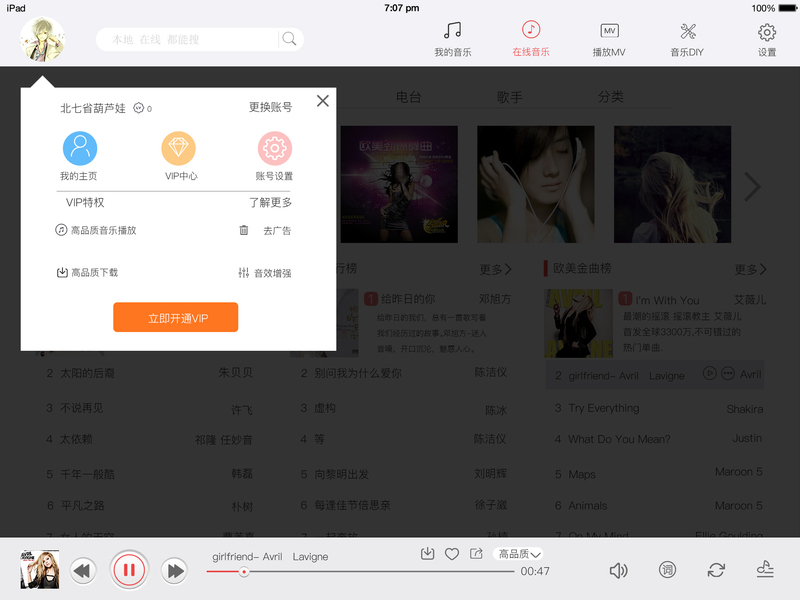Click 更换账号 link
The image size is (800, 600).
click(270, 107)
